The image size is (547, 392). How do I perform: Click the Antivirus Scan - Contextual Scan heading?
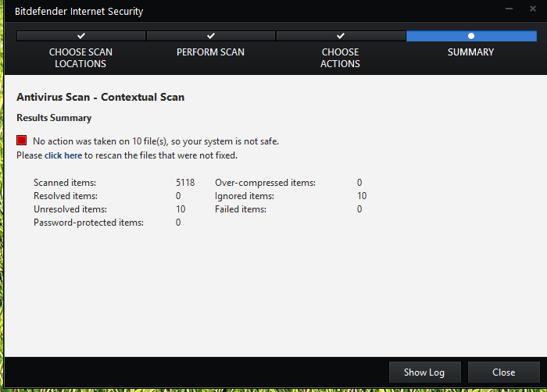(100, 98)
